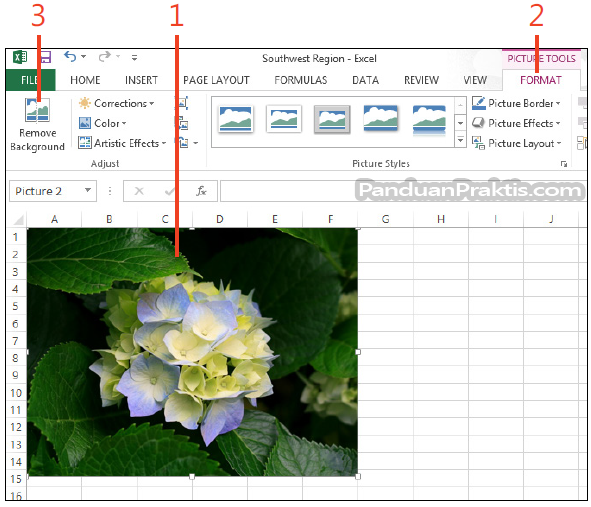Select the first picture style thumbnail
The height and width of the screenshot is (507, 591).
click(x=236, y=119)
